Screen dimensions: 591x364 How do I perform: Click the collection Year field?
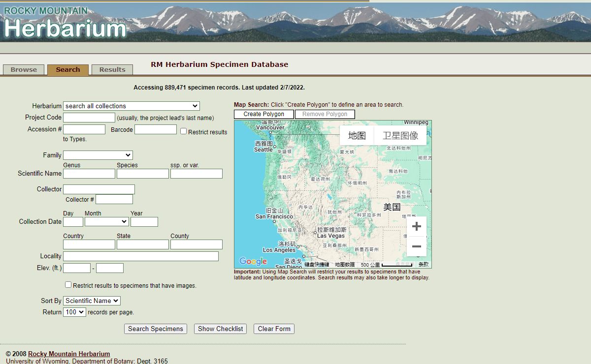tap(144, 222)
